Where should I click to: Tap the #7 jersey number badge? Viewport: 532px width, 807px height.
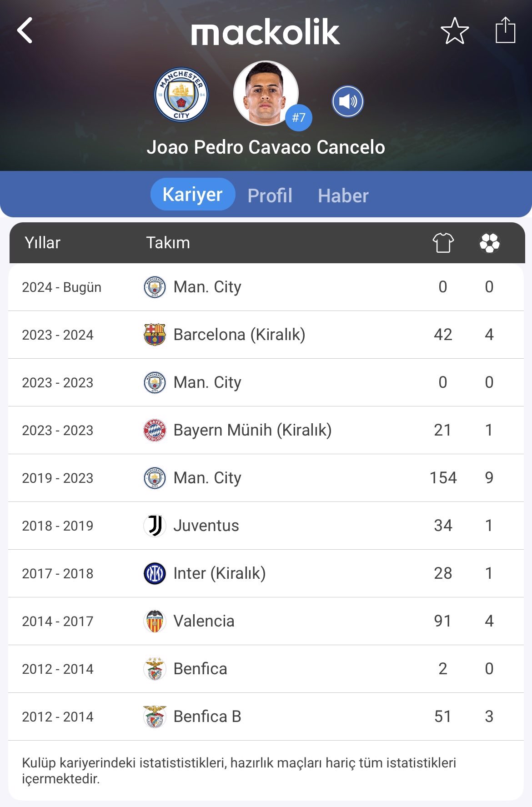click(299, 118)
